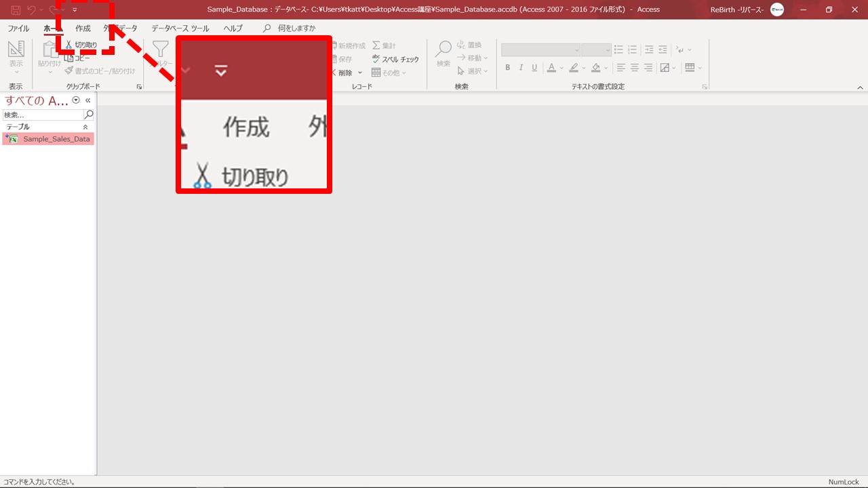
Task: Click the bullet list icon
Action: 618,49
